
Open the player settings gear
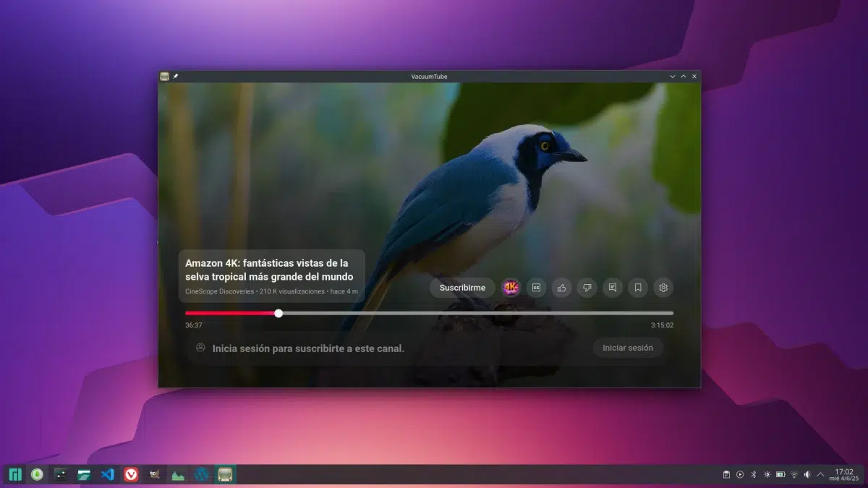(x=663, y=288)
